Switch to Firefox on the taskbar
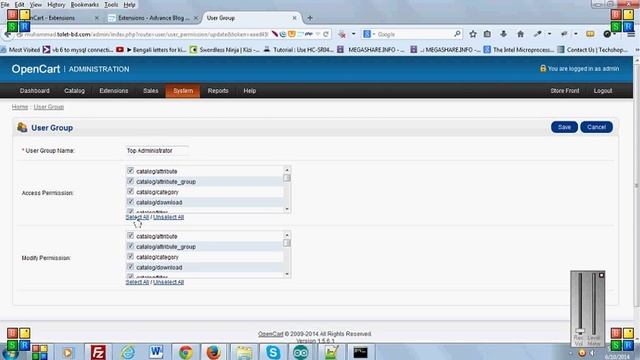The height and width of the screenshot is (360, 640). pos(213,352)
